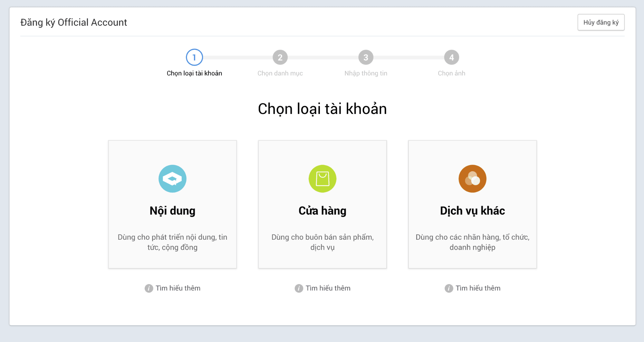The height and width of the screenshot is (342, 644).
Task: Click the blue Nội dung content icon
Action: [172, 179]
